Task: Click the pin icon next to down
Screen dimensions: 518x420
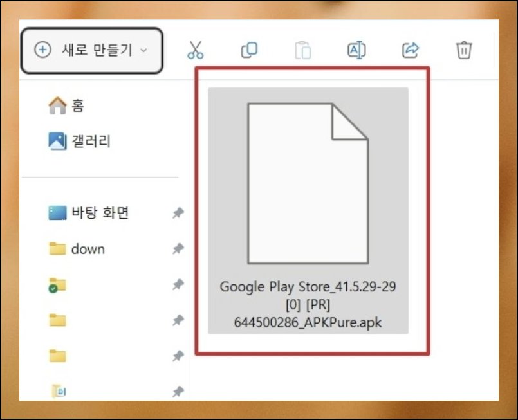Action: point(178,249)
